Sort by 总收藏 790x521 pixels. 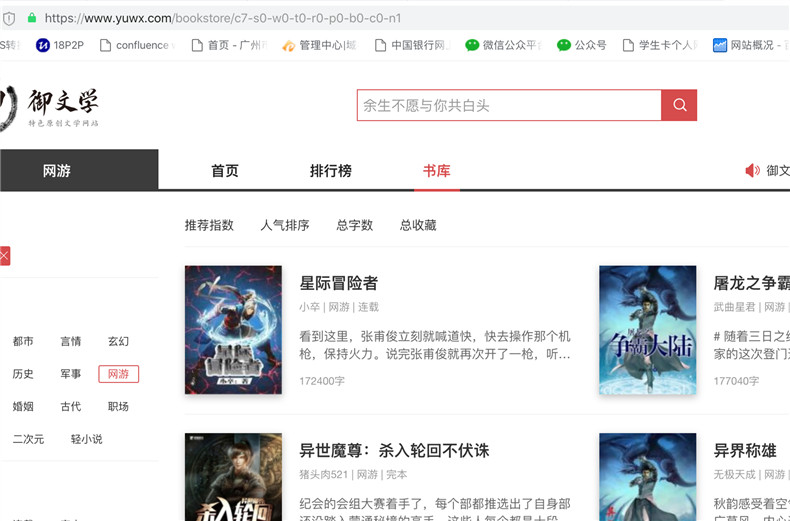[x=418, y=225]
